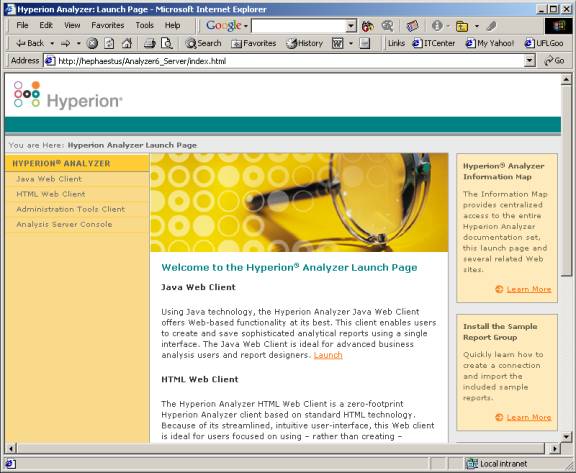This screenshot has height=473, width=576.
Task: Click the HYPERION ANALYZER sidebar header
Action: click(77, 163)
